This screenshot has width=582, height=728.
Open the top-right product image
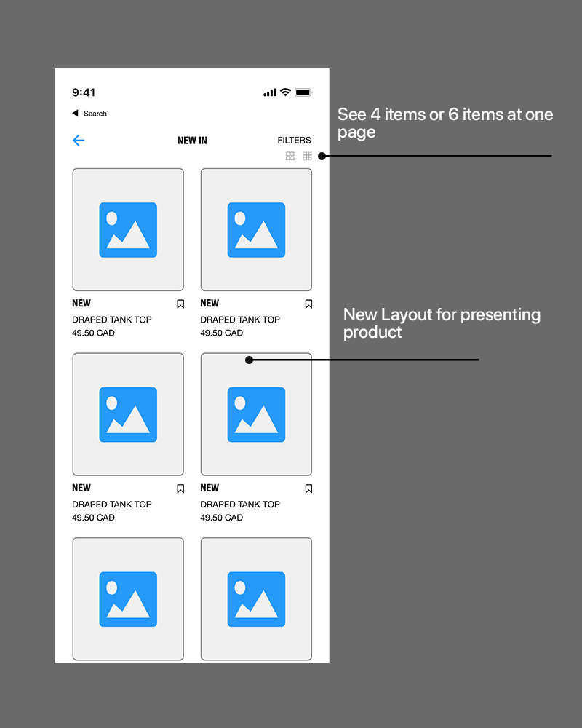tap(256, 230)
